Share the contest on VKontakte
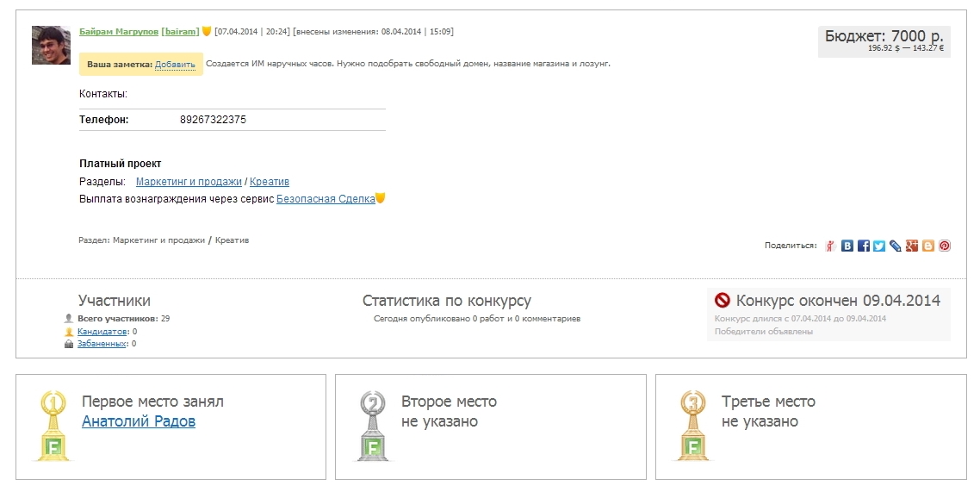980x486 pixels. pos(847,246)
